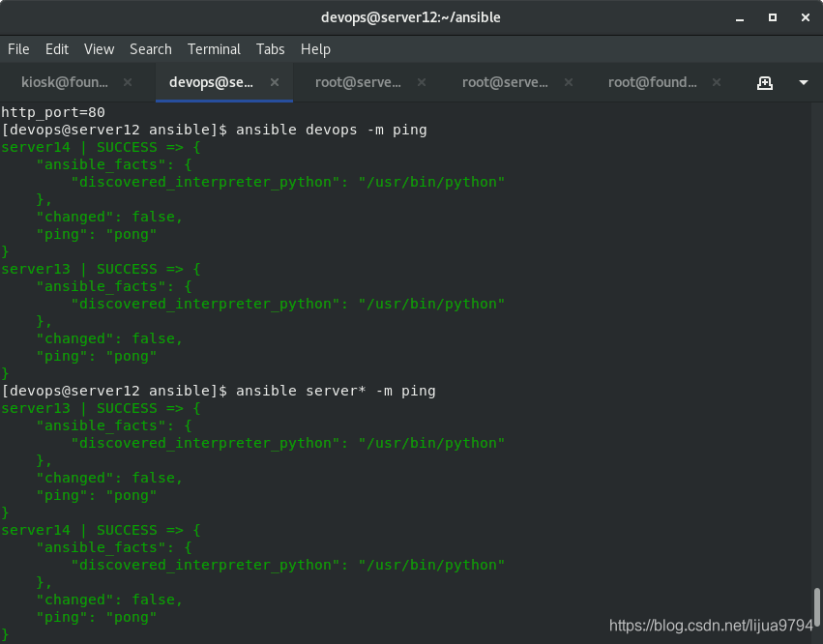Close the devops@se... tab
The height and width of the screenshot is (644, 823).
pos(275,82)
